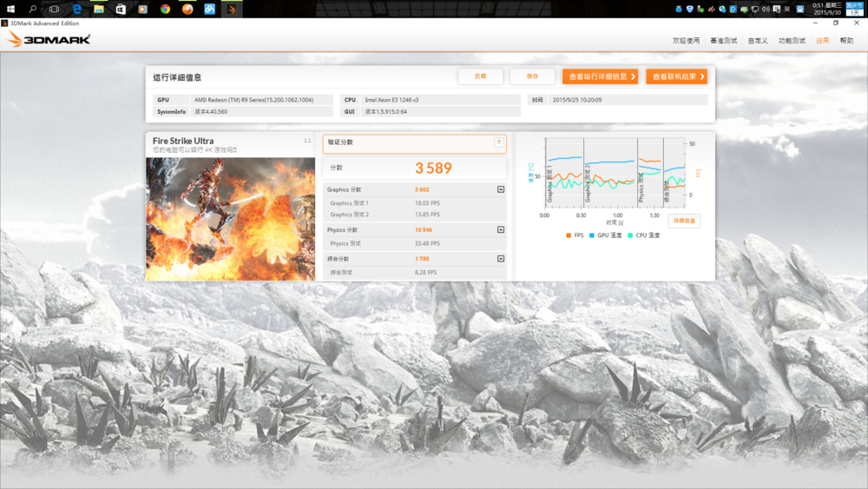Click the Physics 测试 33.48 FPS row
This screenshot has height=489, width=868.
[x=415, y=243]
